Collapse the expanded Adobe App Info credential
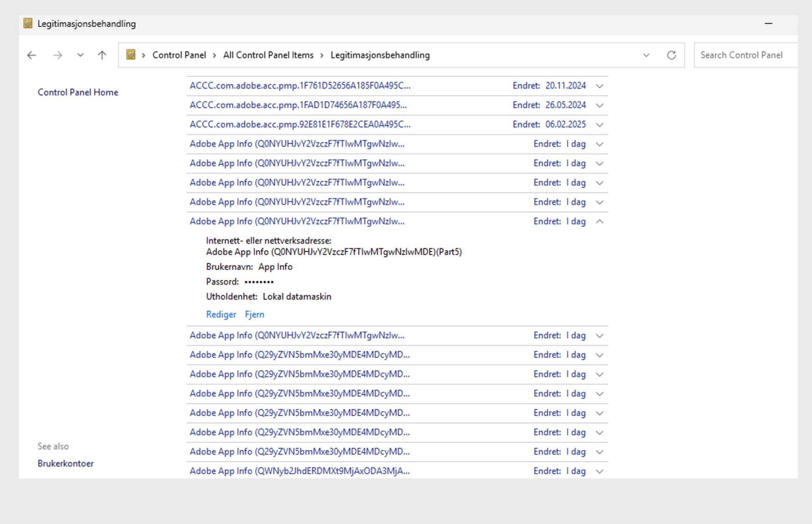This screenshot has width=812, height=524. (599, 221)
